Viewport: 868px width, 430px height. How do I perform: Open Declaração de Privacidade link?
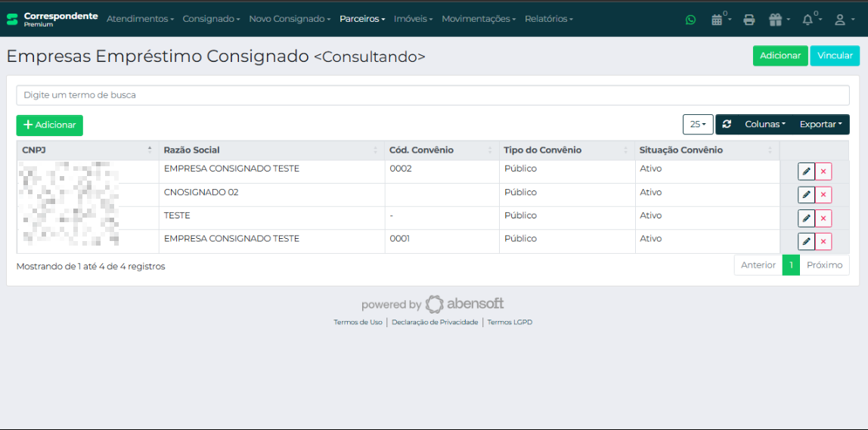click(435, 322)
